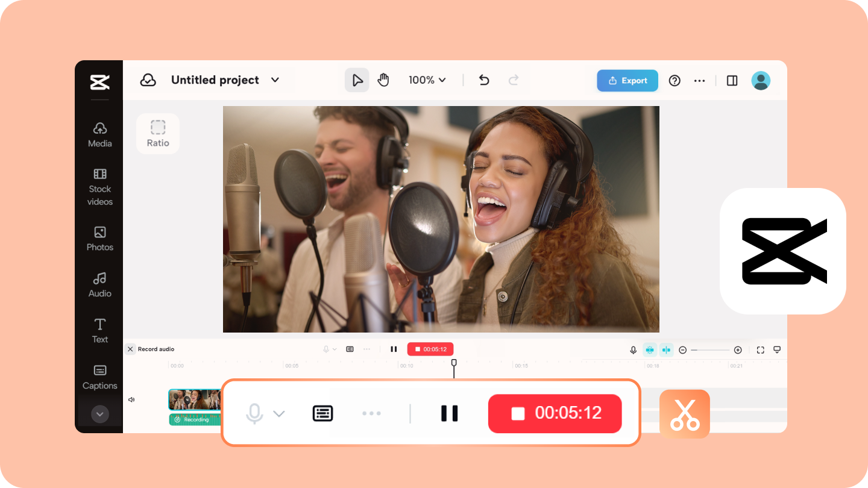This screenshot has width=868, height=488.
Task: Expand the Untitled project name dropdown
Action: [275, 80]
